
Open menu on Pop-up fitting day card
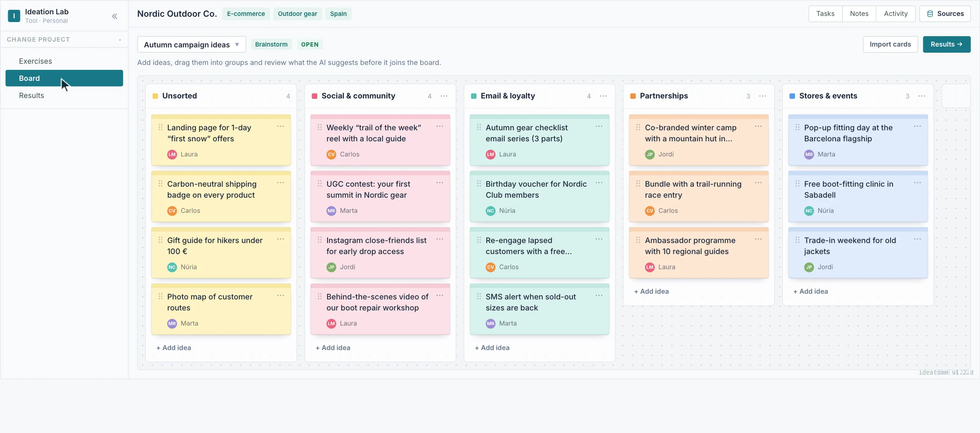[x=918, y=127]
